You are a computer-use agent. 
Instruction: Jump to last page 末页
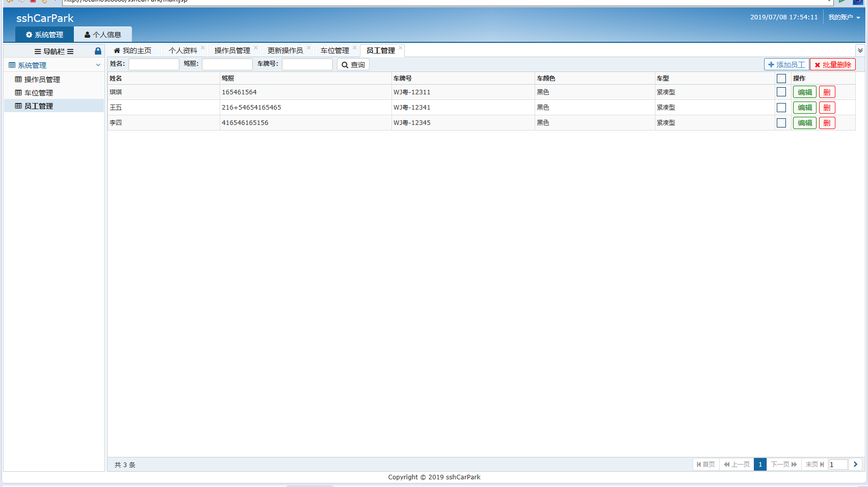click(x=814, y=464)
